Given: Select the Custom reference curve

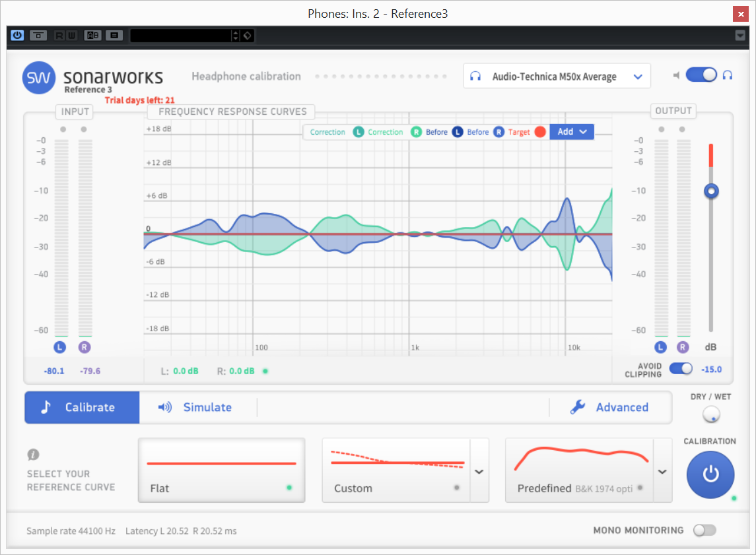Looking at the screenshot, I should click(396, 471).
